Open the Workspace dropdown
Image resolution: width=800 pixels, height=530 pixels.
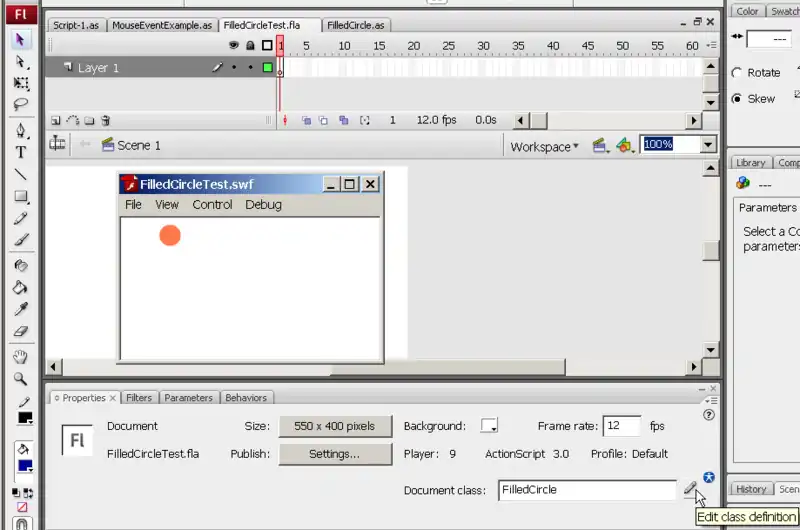[544, 146]
